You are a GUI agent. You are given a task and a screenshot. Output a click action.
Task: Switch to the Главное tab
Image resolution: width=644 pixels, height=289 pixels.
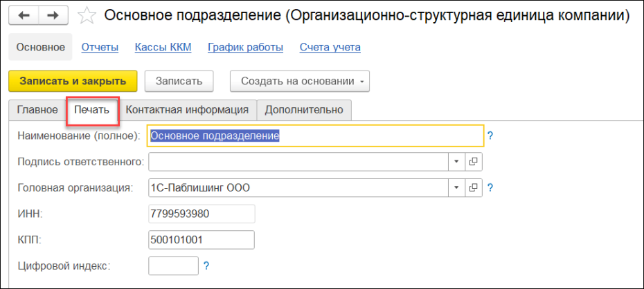coord(37,110)
